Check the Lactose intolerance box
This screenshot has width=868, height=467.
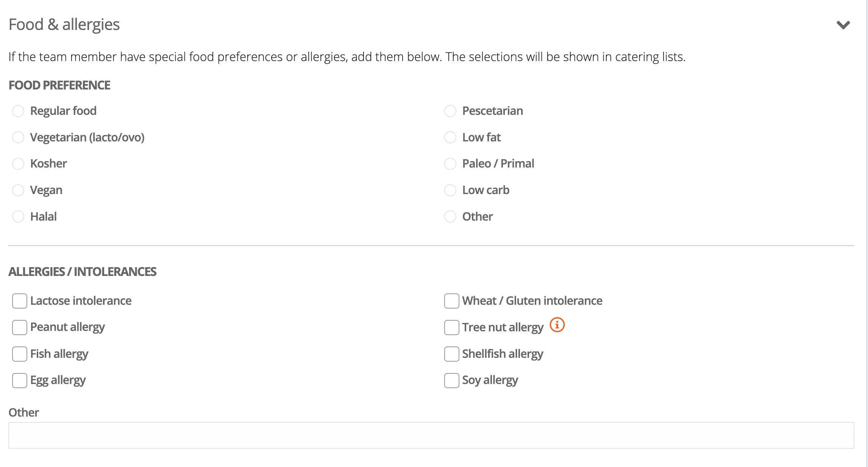click(x=20, y=301)
